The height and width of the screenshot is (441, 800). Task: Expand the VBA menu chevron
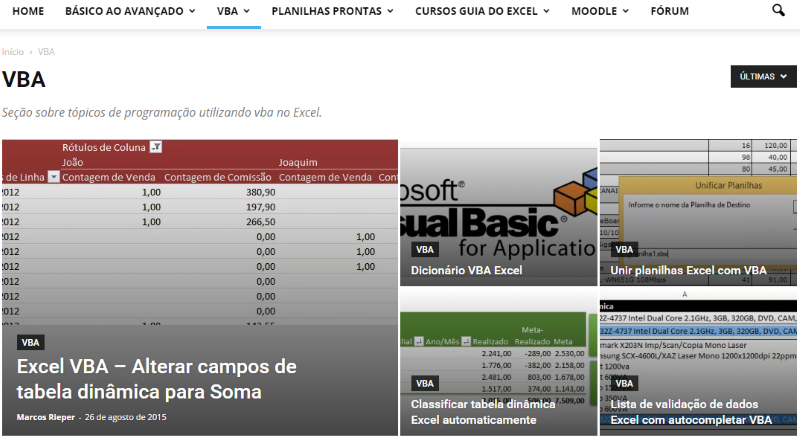(x=247, y=11)
